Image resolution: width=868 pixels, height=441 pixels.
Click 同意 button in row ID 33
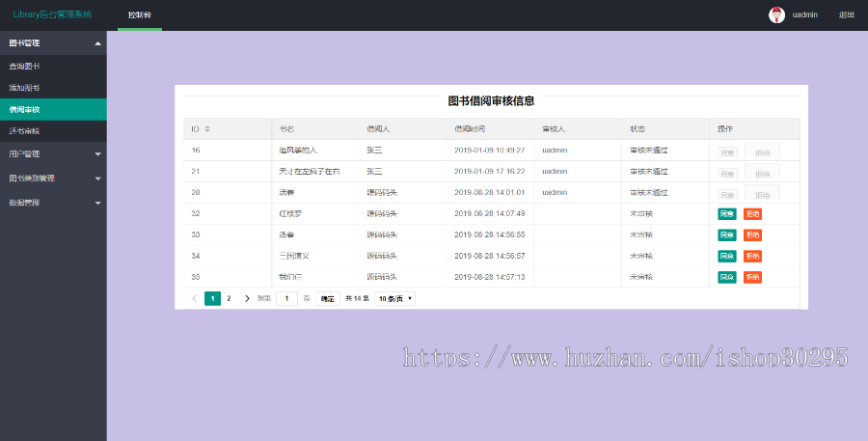coord(727,234)
